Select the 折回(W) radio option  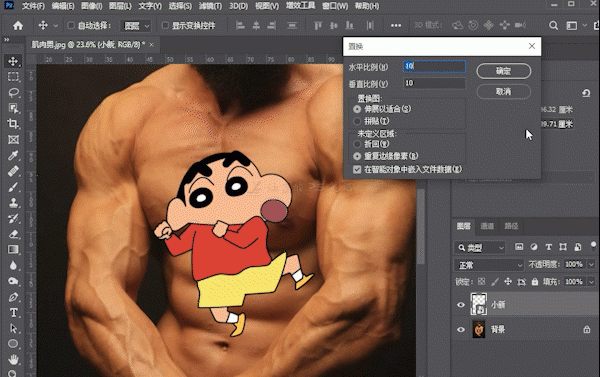click(x=357, y=144)
